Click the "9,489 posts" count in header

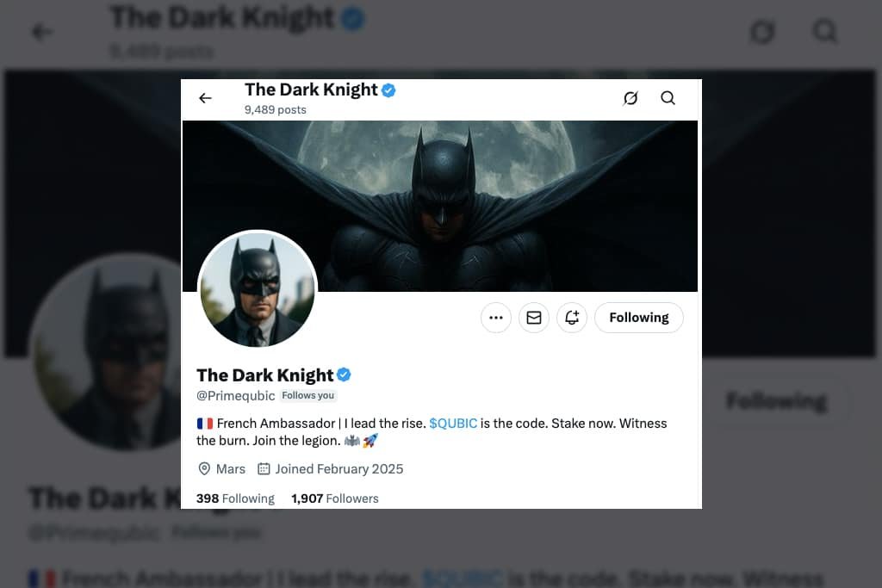pyautogui.click(x=275, y=110)
